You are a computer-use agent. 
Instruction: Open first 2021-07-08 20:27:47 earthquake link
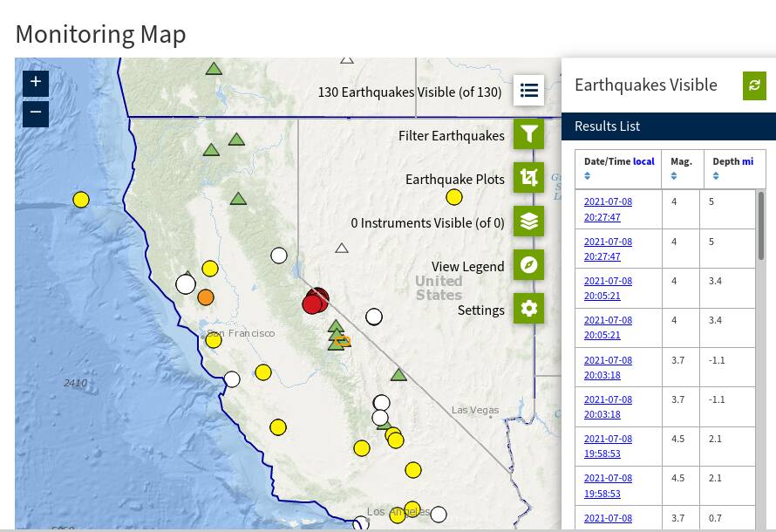pyautogui.click(x=608, y=208)
